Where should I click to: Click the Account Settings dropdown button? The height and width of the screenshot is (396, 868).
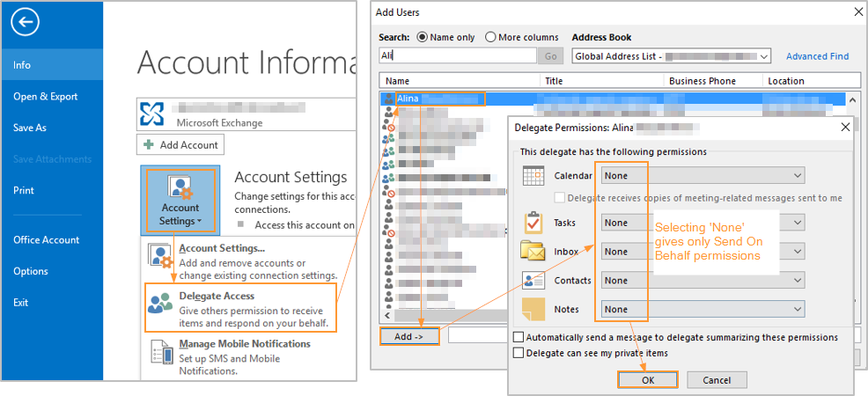pos(180,201)
